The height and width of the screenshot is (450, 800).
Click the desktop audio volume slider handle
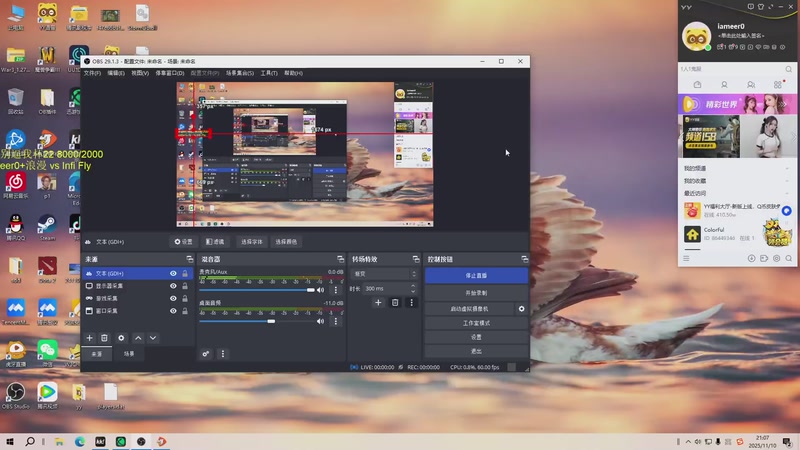tap(271, 321)
